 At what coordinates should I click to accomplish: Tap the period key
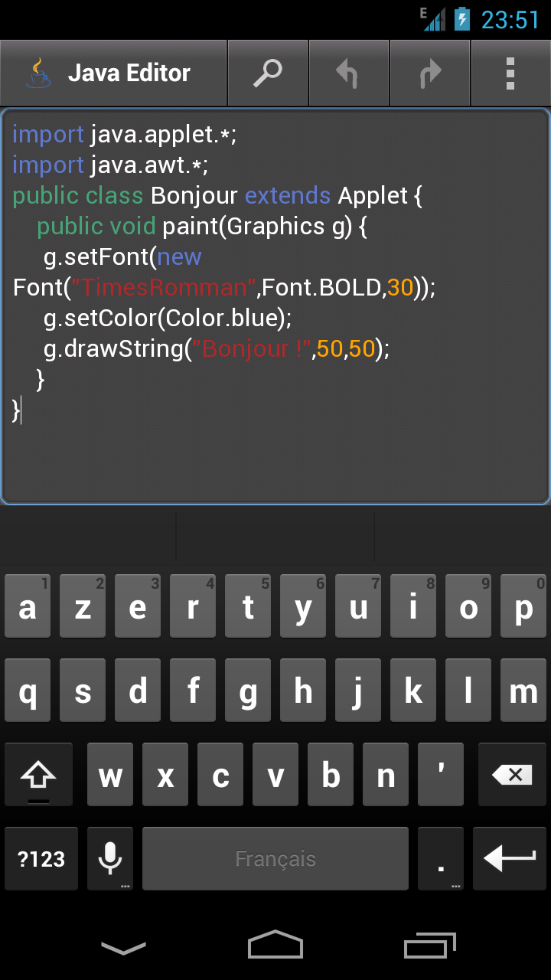pos(441,859)
